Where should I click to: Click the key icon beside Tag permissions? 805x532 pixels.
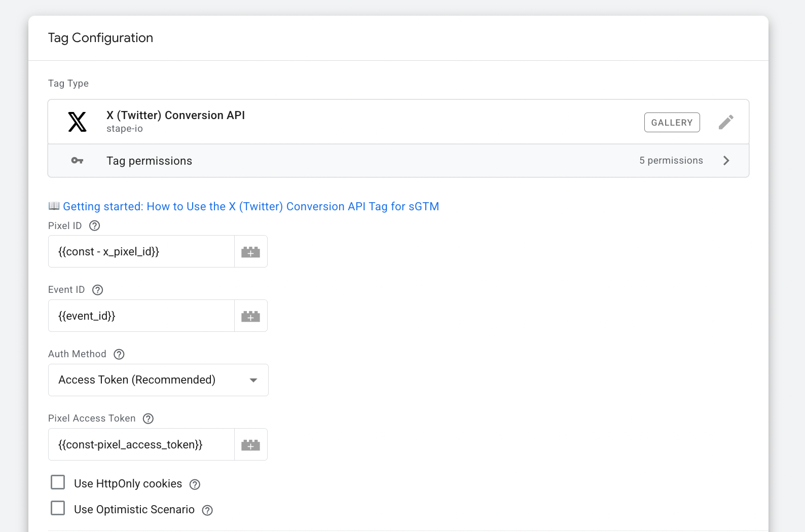77,161
